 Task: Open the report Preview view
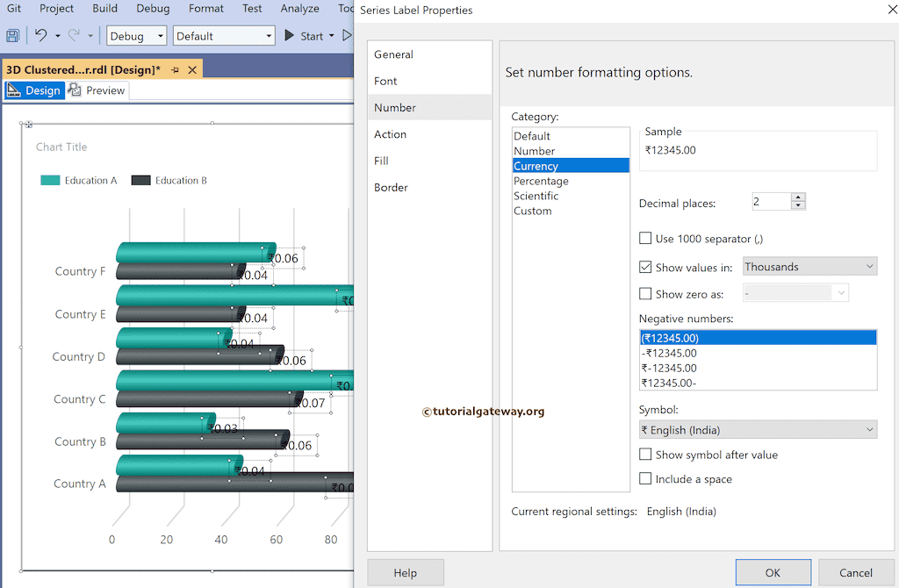97,90
